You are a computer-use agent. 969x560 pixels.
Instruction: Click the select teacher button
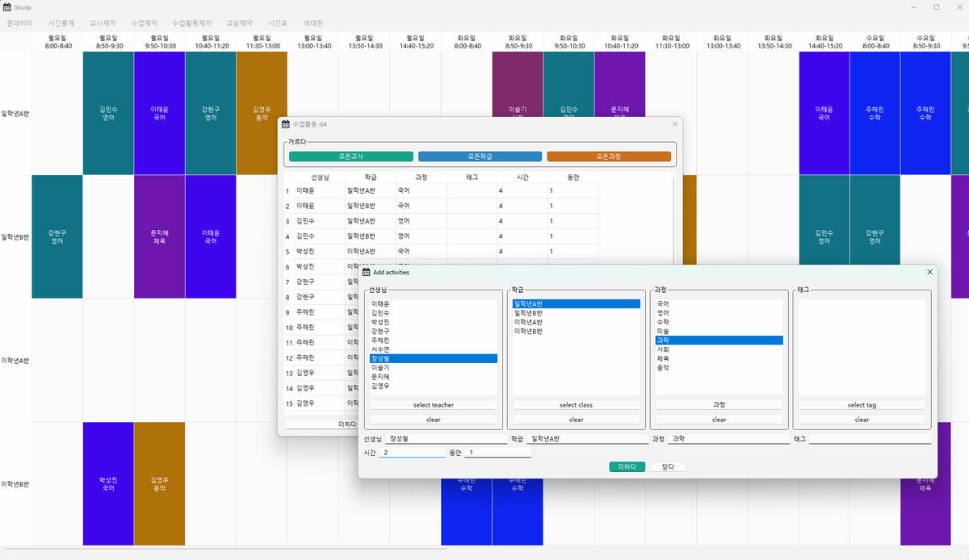coord(434,405)
